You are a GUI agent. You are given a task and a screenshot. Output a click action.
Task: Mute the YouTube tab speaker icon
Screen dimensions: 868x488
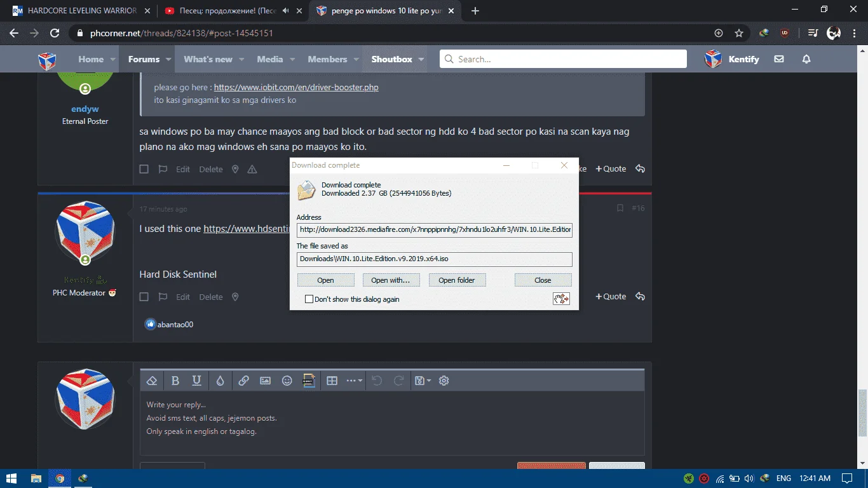[x=286, y=11]
